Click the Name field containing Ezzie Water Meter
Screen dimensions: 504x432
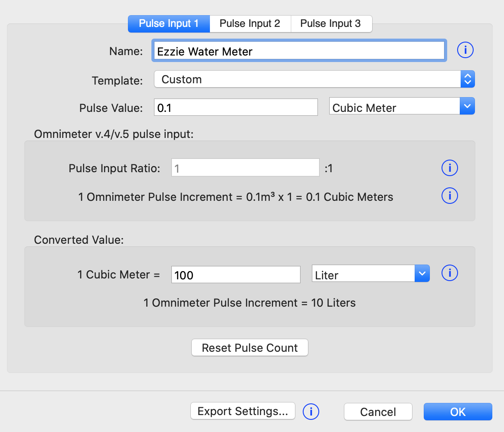(x=299, y=51)
